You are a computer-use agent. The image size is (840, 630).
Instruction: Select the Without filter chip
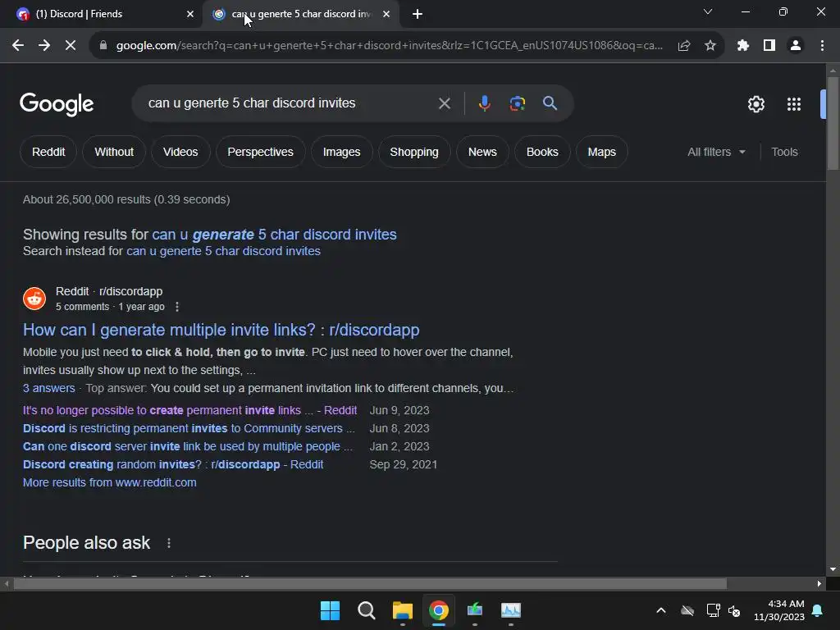point(114,152)
